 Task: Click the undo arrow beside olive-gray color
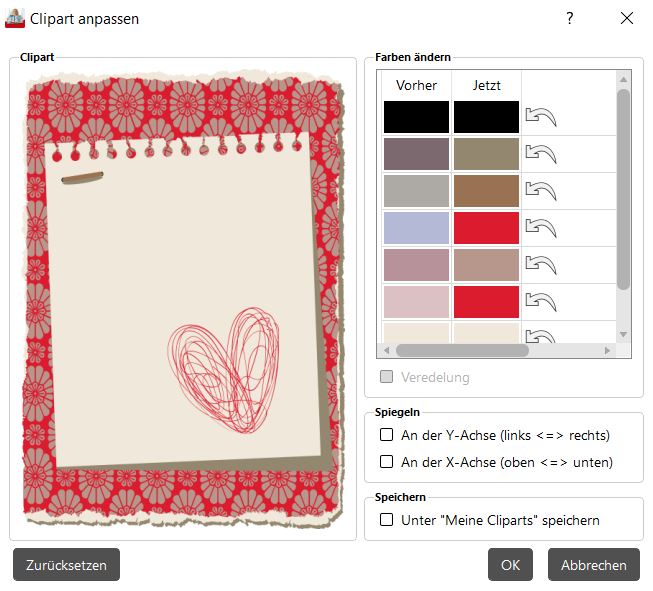tap(540, 154)
